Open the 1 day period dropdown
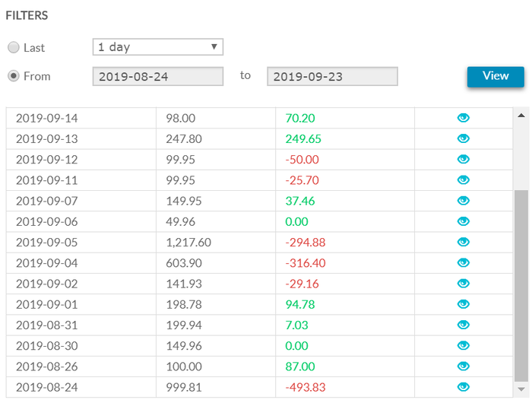The width and height of the screenshot is (532, 403). (158, 47)
